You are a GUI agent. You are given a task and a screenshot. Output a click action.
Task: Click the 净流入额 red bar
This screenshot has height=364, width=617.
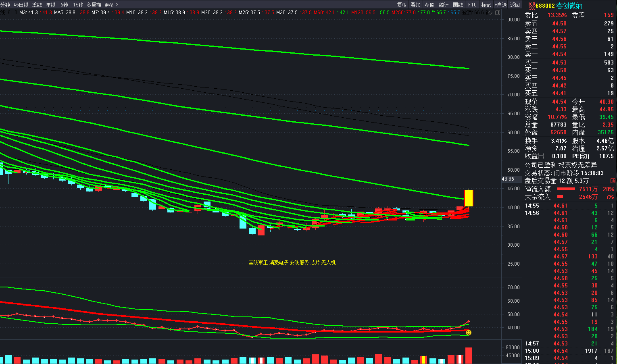(x=566, y=189)
